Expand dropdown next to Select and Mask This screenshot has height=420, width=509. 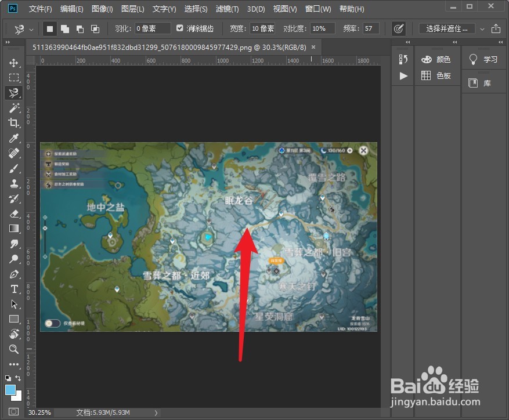[x=482, y=29]
